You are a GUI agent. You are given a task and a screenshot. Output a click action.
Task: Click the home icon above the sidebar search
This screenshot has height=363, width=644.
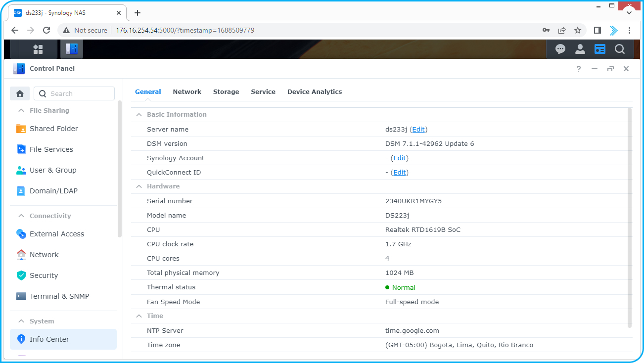20,93
